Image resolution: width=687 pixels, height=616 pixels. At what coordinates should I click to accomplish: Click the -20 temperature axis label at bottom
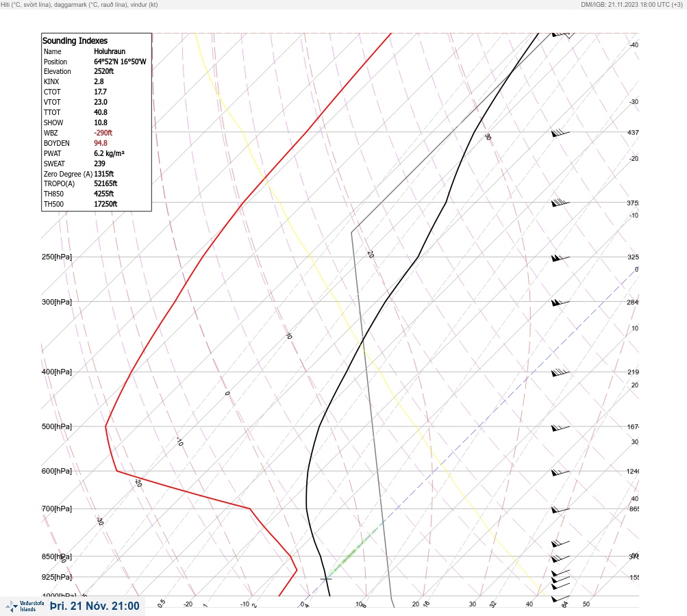click(188, 604)
